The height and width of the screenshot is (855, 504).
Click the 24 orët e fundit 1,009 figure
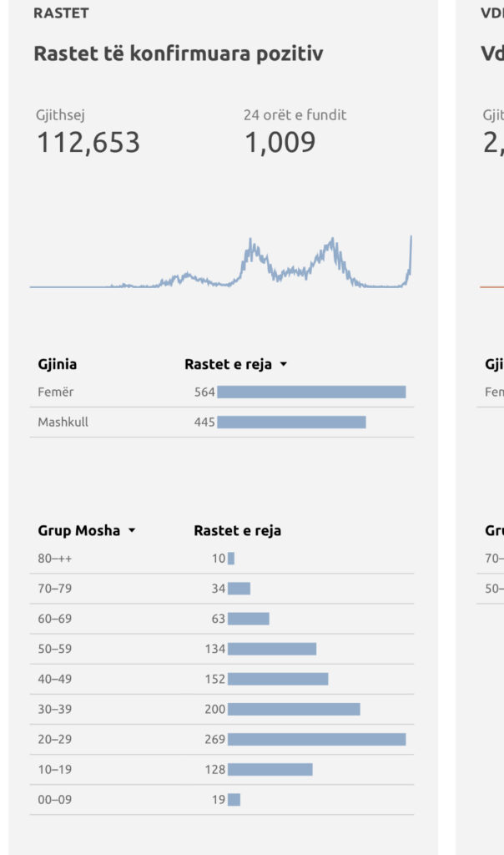(280, 142)
